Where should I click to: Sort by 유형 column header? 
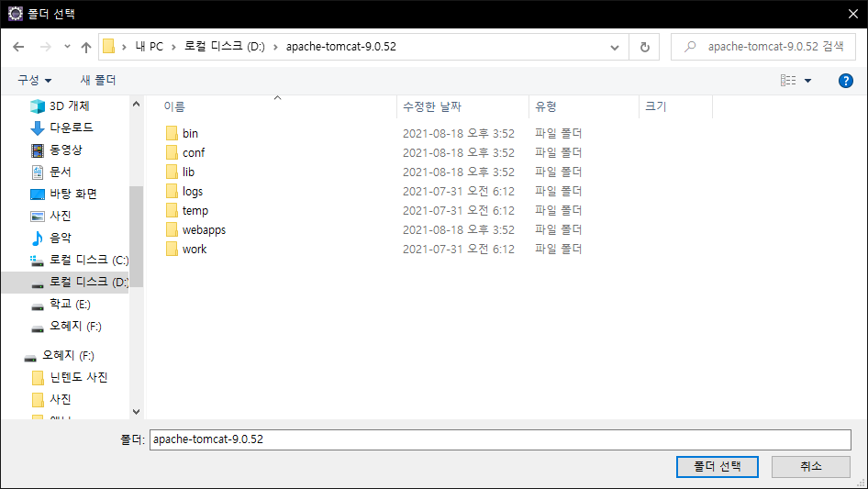546,106
